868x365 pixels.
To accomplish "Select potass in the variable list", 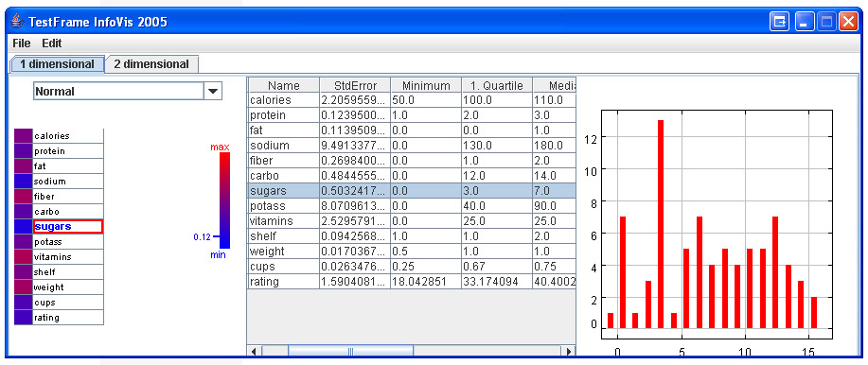I will click(68, 242).
